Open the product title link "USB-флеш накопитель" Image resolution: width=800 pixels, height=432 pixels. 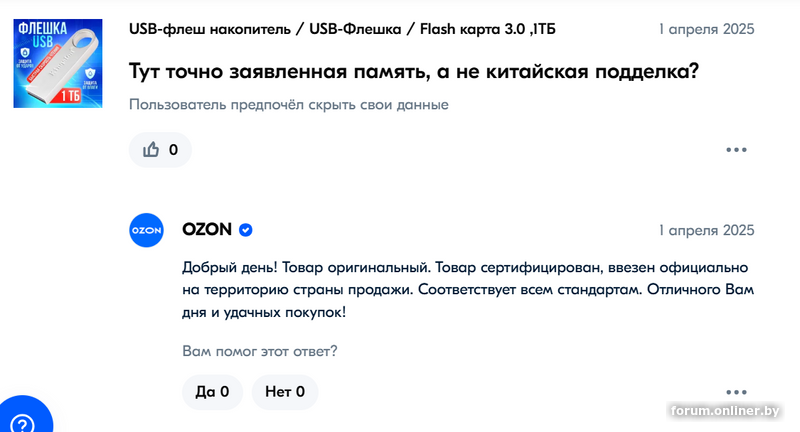point(210,29)
